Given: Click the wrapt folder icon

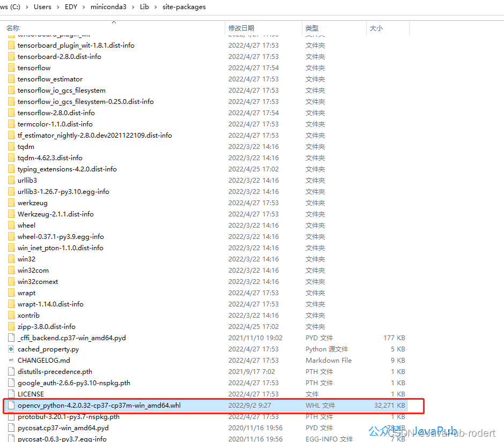Looking at the screenshot, I should 12,293.
